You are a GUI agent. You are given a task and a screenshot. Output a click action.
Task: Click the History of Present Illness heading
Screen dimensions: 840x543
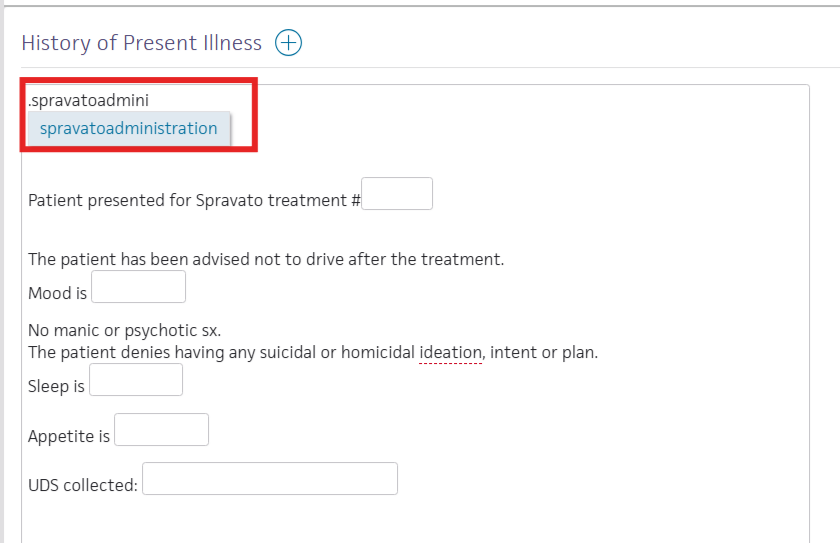tap(141, 43)
